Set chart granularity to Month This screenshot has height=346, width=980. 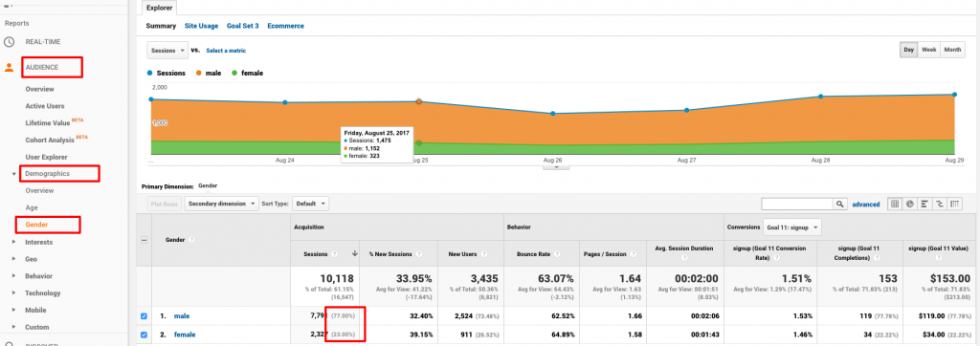(952, 50)
